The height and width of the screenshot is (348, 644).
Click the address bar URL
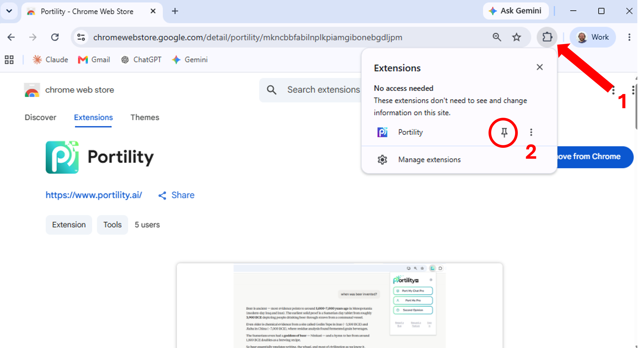click(248, 37)
